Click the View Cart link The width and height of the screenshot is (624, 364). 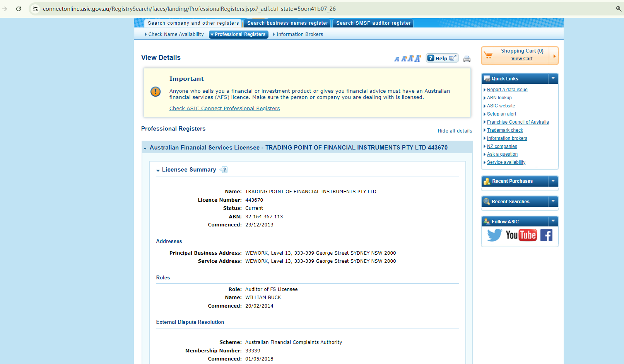522,59
